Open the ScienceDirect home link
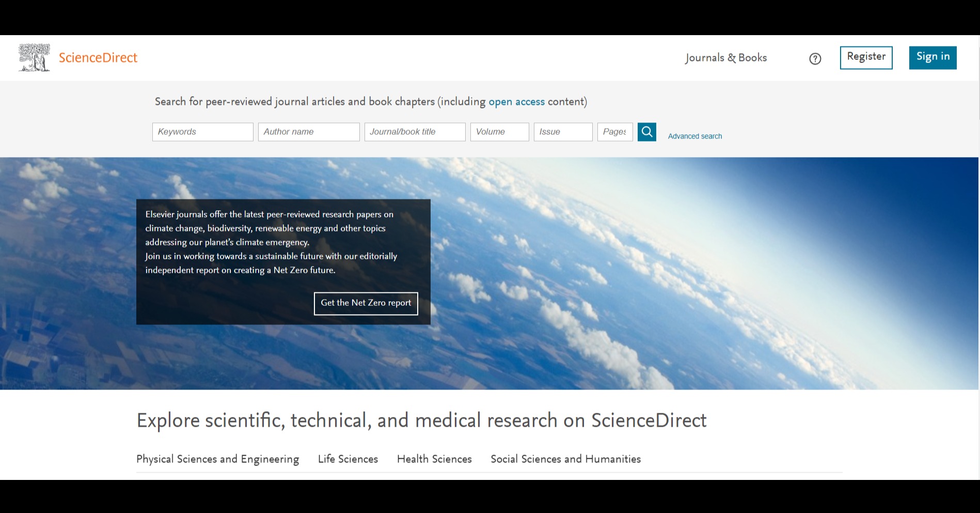 (98, 57)
